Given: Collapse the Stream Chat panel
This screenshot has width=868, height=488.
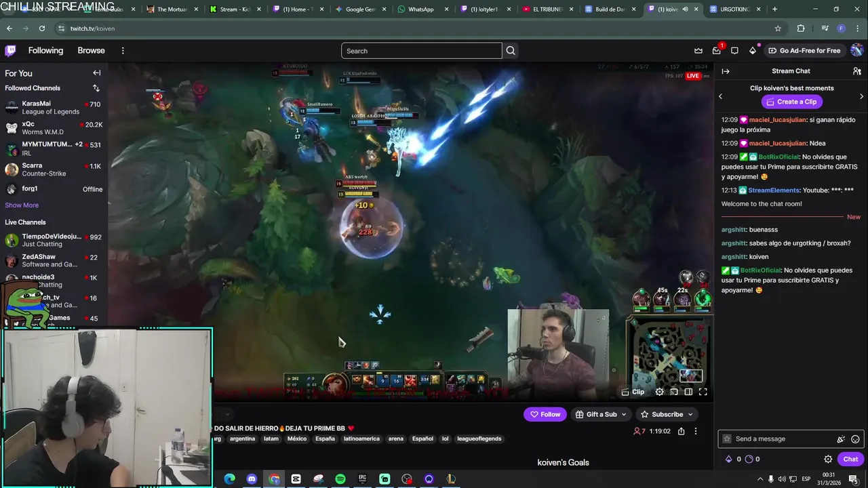Looking at the screenshot, I should [x=726, y=71].
